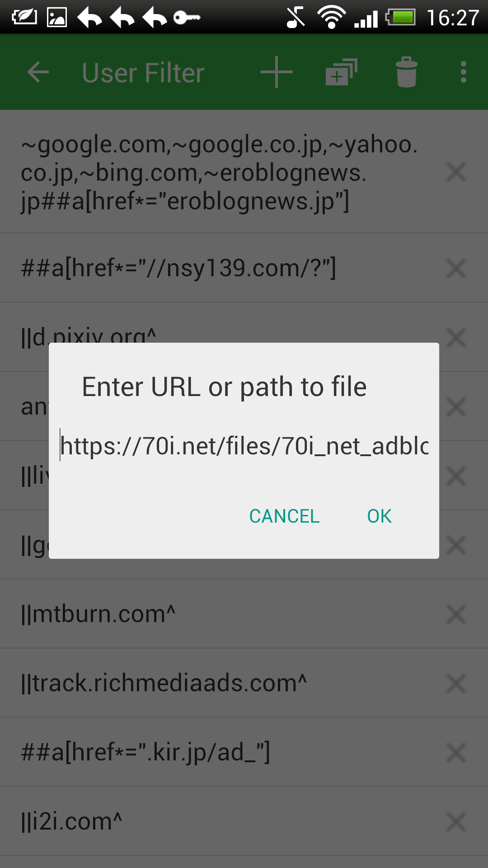Tap the trash can delete icon
This screenshot has width=488, height=868.
point(407,72)
